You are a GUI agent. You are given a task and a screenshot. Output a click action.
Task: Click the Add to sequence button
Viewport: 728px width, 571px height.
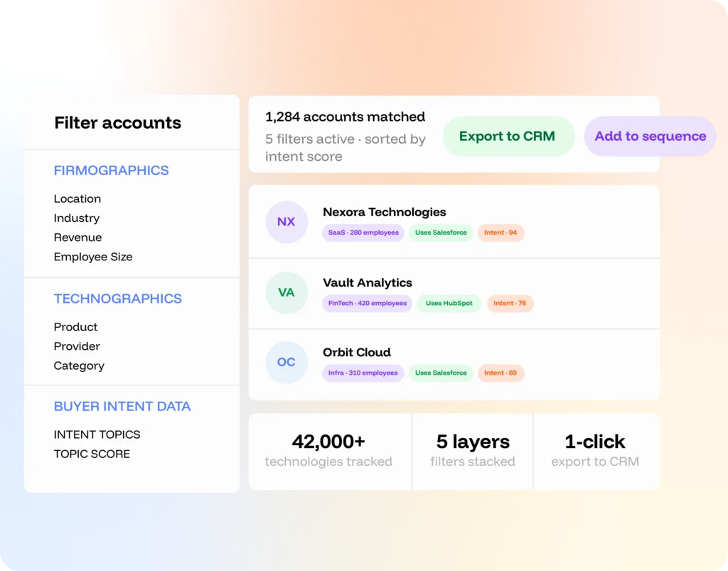650,136
